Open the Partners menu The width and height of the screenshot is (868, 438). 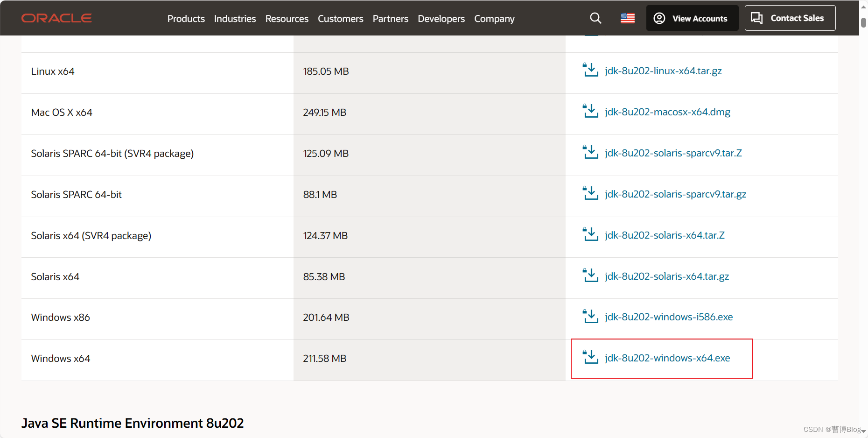[390, 19]
